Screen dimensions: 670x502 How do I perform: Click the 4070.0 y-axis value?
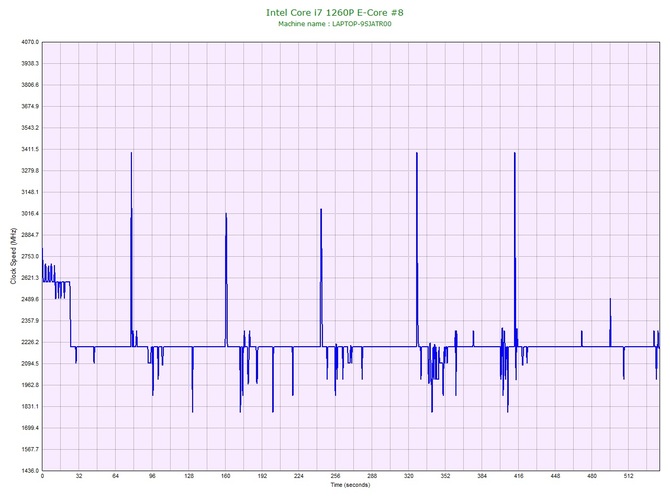(30, 42)
